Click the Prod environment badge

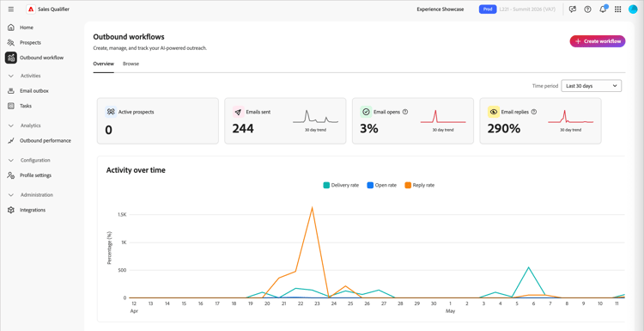click(488, 9)
